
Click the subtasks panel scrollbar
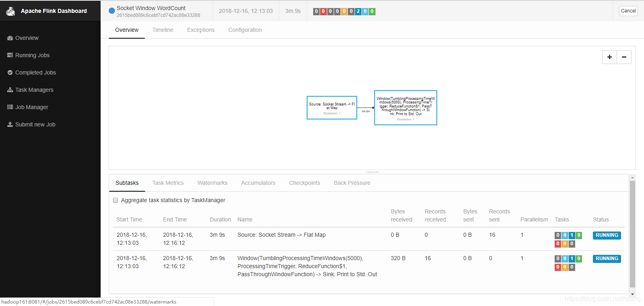pyautogui.click(x=632, y=234)
